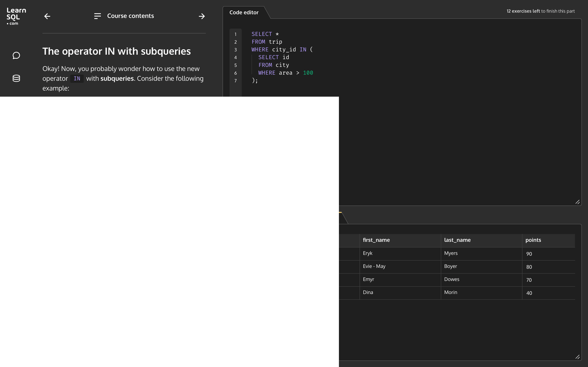Viewport: 588px width, 367px height.
Task: Click line number 7 in the gutter
Action: [x=235, y=81]
